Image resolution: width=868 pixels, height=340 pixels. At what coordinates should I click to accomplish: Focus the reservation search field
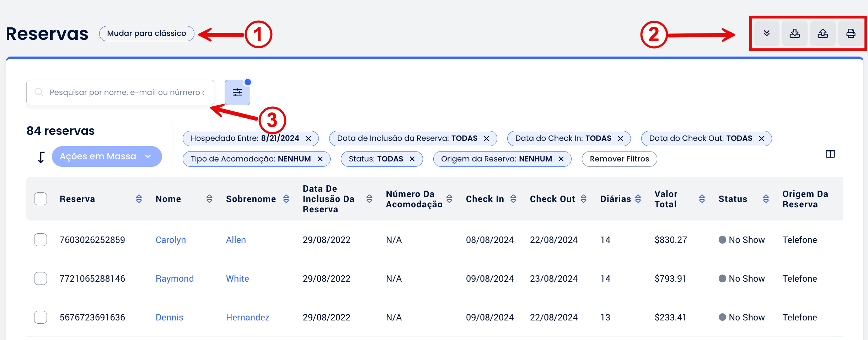[x=126, y=92]
